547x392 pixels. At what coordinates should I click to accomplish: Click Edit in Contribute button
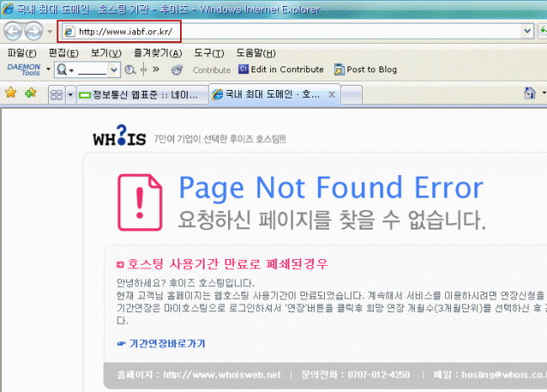[x=281, y=70]
